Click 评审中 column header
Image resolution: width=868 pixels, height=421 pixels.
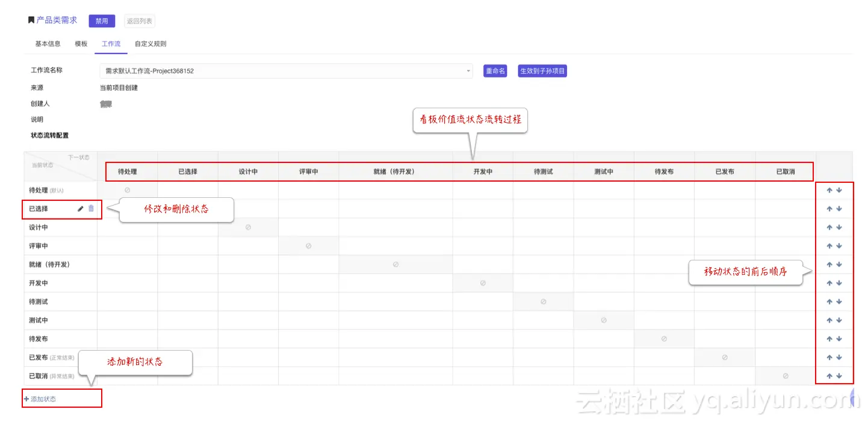point(308,171)
